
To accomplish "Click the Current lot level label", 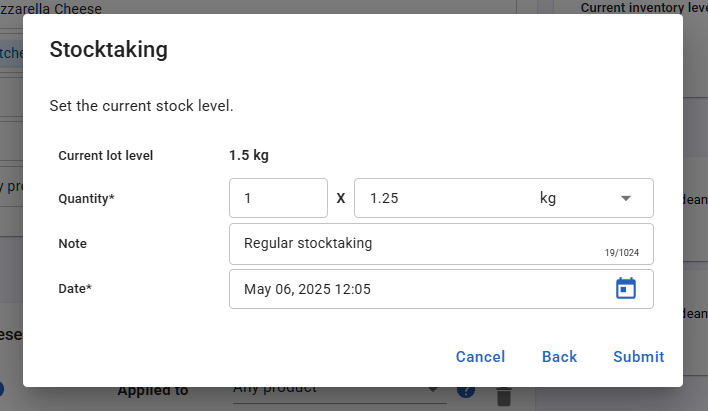I will [x=106, y=155].
